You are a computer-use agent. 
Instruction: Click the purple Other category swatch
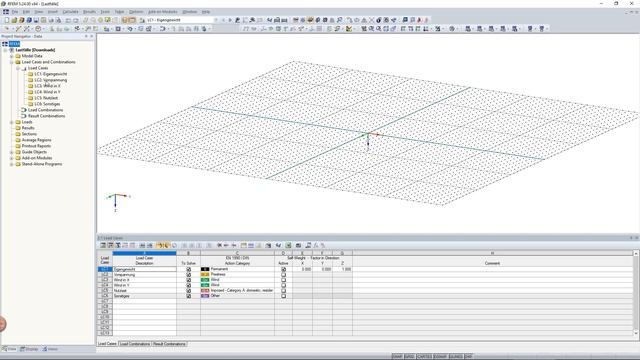[205, 296]
